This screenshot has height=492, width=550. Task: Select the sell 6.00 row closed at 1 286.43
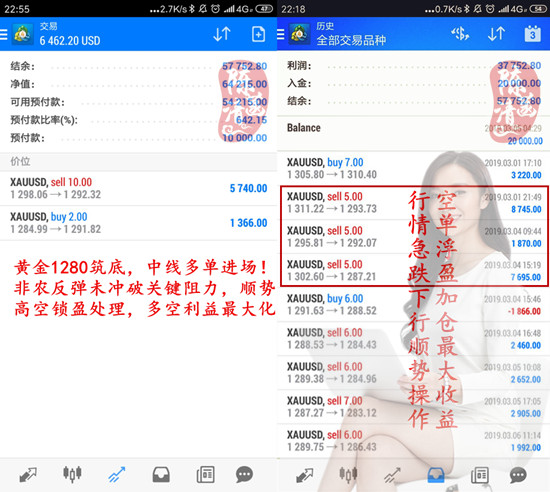[x=414, y=440]
